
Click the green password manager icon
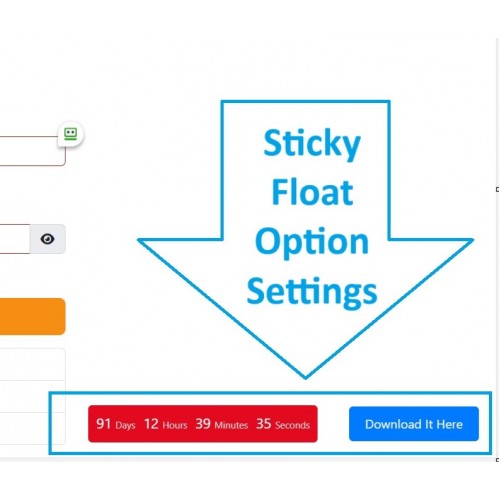70,134
